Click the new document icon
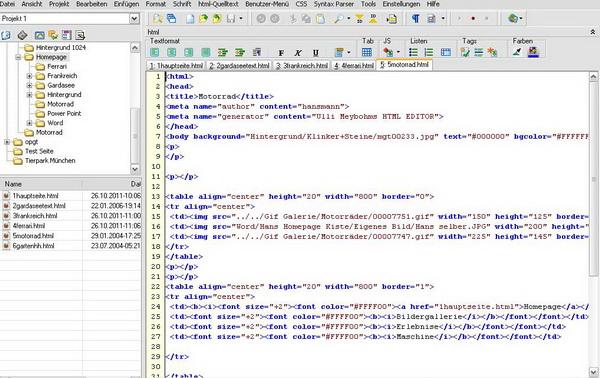600x378 pixels. click(x=190, y=18)
